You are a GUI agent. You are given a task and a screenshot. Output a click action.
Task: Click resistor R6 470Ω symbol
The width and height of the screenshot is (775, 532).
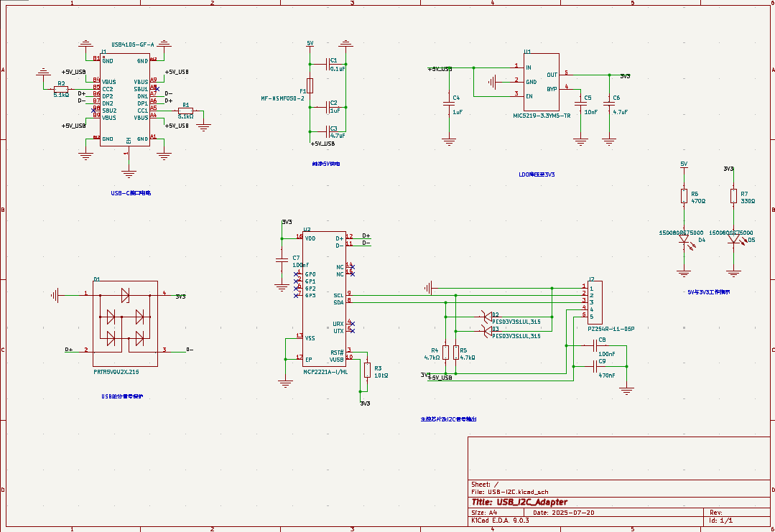tap(684, 196)
